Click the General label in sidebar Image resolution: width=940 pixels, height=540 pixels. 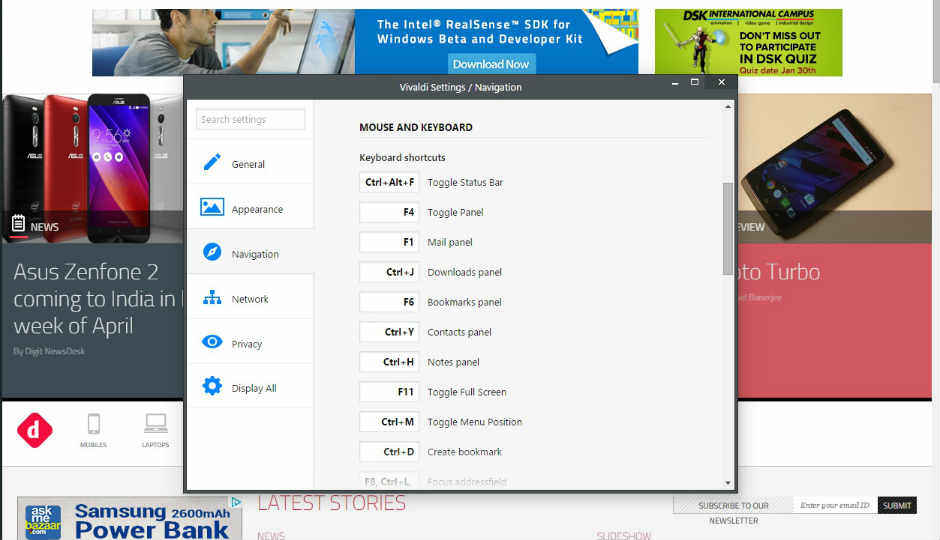(248, 164)
